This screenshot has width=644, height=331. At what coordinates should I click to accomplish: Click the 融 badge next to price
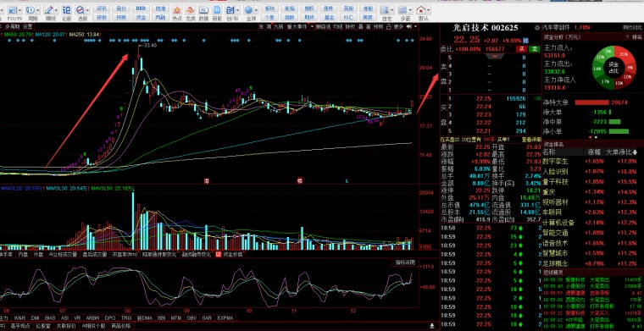click(525, 41)
